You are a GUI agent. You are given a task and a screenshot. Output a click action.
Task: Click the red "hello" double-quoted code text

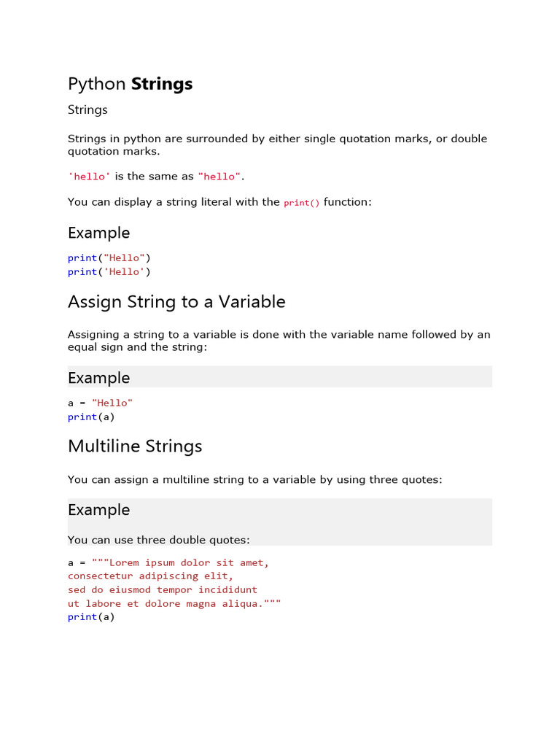[219, 177]
